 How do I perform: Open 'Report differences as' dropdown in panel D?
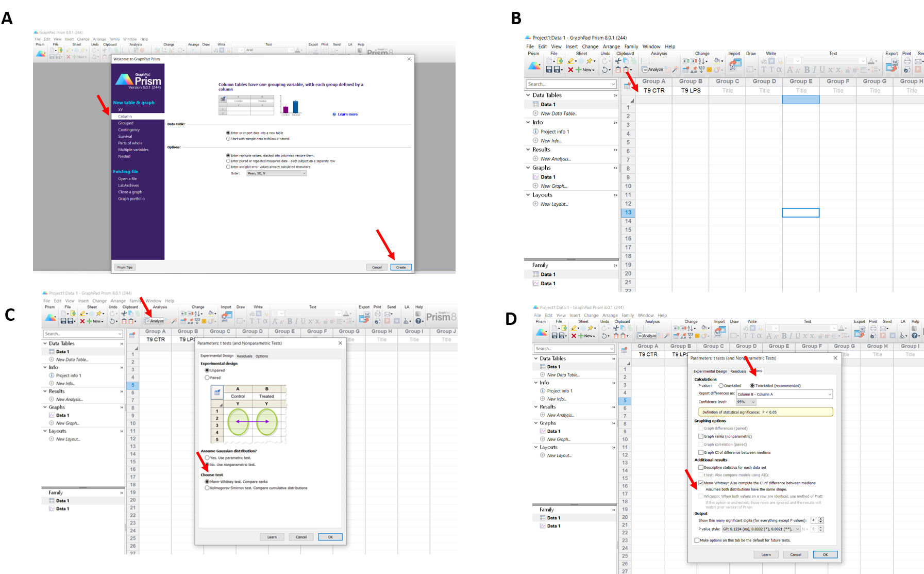784,394
